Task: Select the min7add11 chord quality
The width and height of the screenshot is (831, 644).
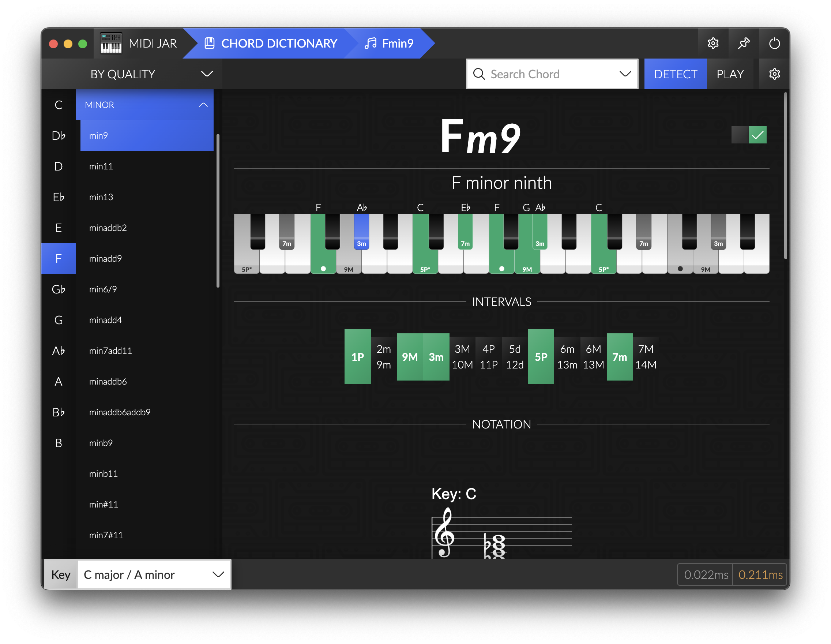Action: coord(110,351)
